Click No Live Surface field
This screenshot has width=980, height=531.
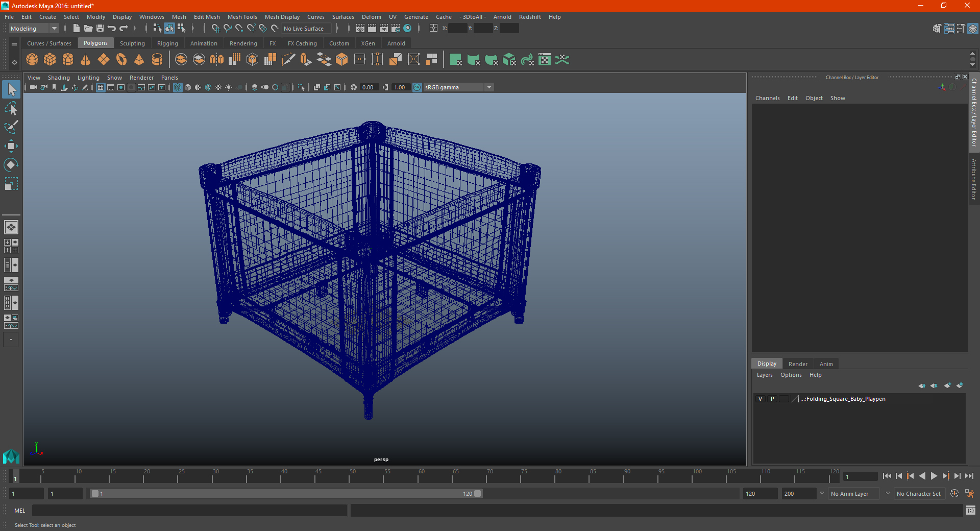pyautogui.click(x=307, y=29)
